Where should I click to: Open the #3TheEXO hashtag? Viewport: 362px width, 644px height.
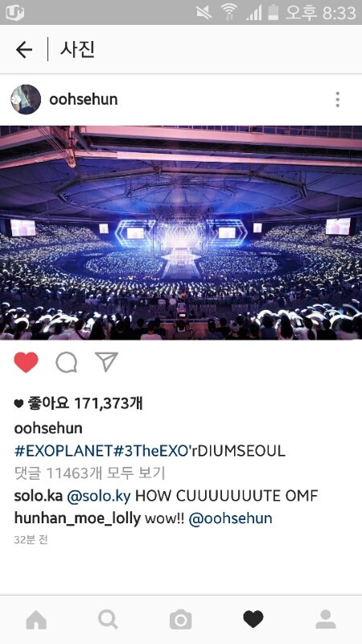150,451
